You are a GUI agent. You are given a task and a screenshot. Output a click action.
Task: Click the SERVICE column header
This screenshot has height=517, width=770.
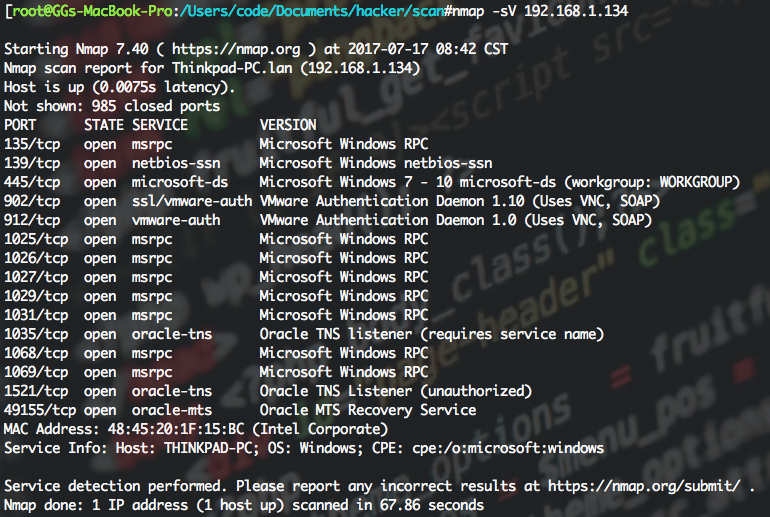click(159, 125)
